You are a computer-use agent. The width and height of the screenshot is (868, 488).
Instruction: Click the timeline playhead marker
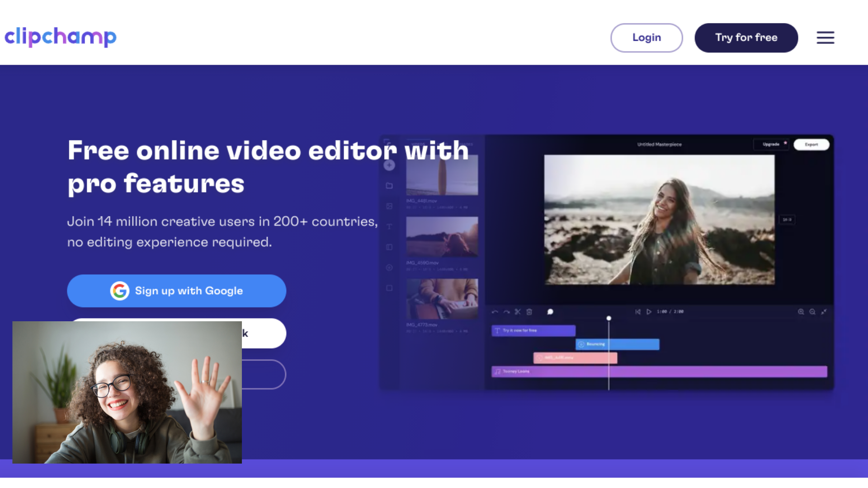click(x=609, y=319)
